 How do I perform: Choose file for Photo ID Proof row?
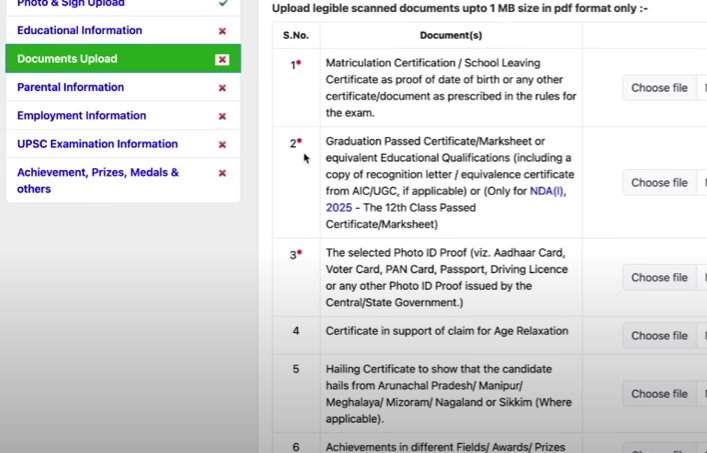pyautogui.click(x=659, y=278)
